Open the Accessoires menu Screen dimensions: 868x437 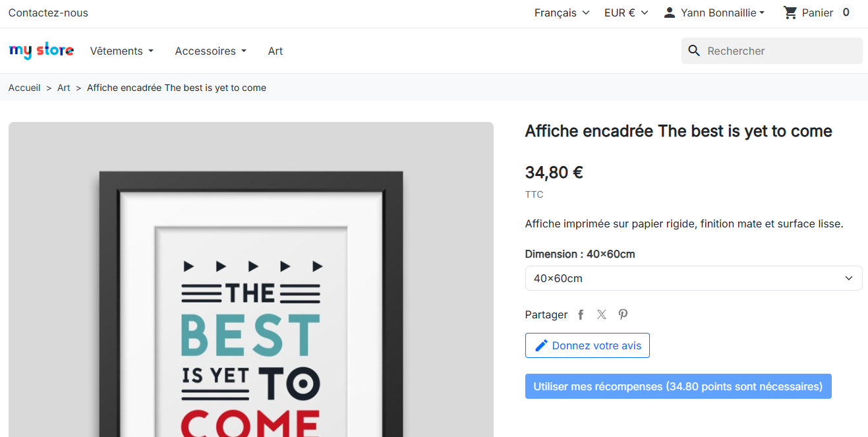[x=211, y=51]
